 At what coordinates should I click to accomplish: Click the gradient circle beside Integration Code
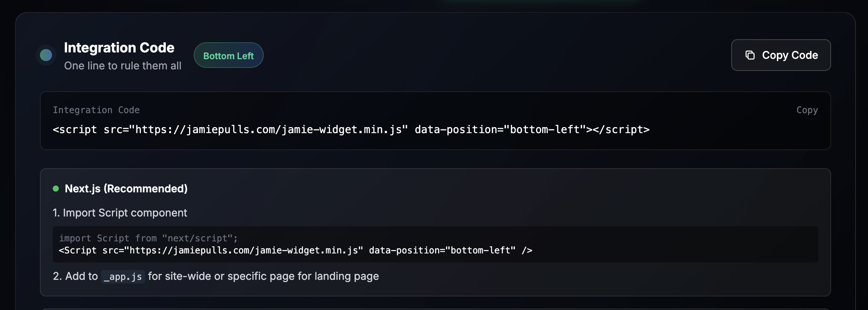46,55
